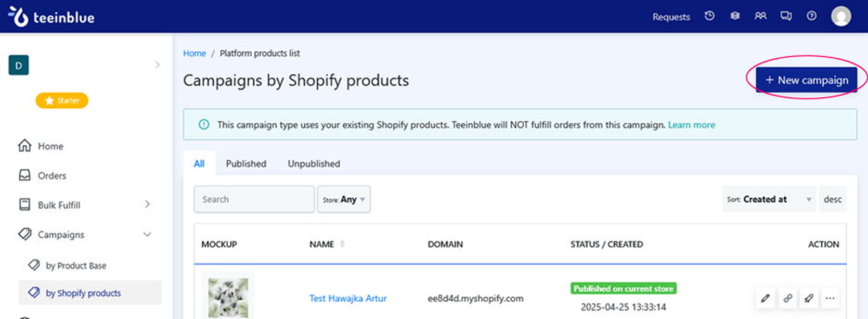Switch to the Unpublished tab

(314, 163)
